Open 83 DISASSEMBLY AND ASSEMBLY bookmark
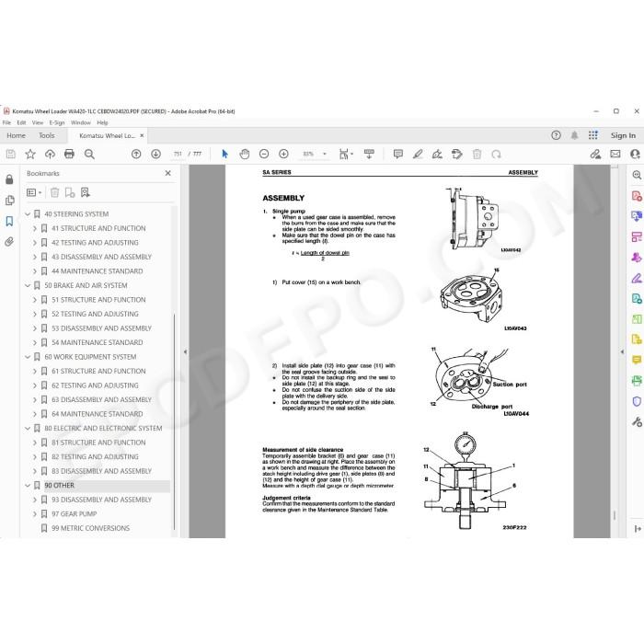The image size is (644, 644). point(101,471)
